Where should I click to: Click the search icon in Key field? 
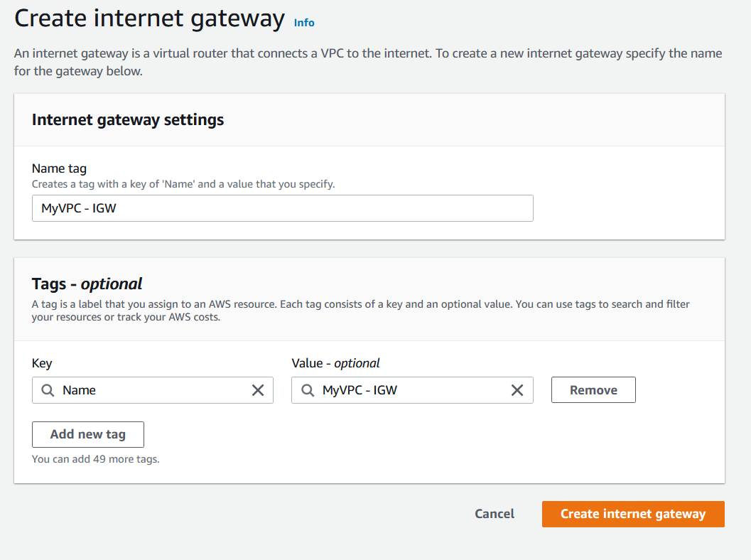pos(48,390)
